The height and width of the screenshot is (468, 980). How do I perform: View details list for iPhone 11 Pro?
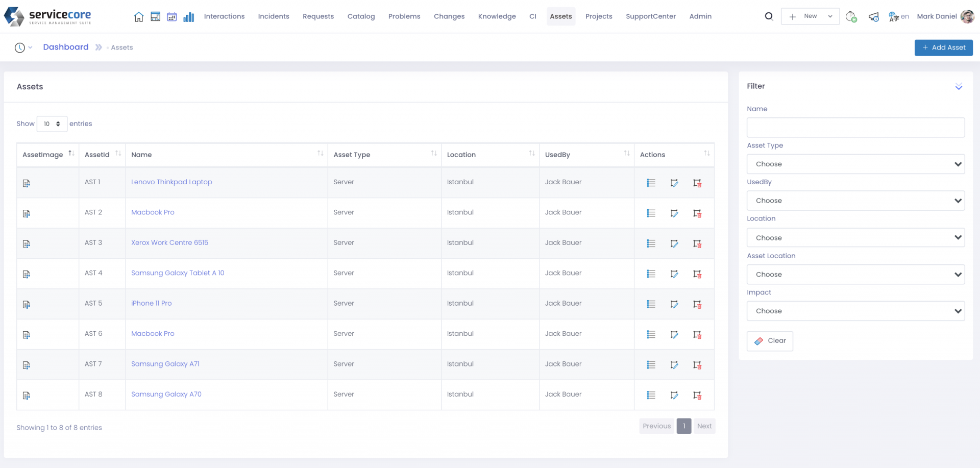coord(651,304)
